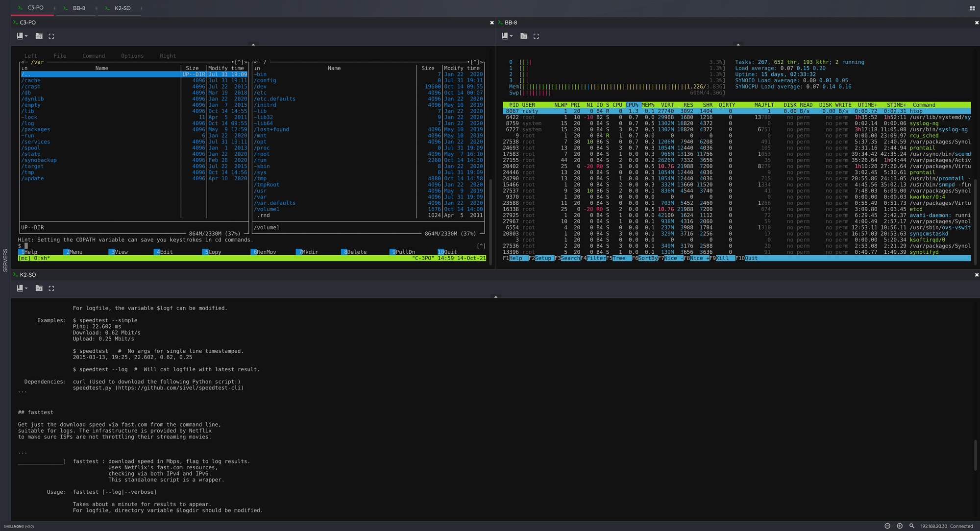Collapse the BB-8 pane toolbar with the up arrow

point(738,45)
